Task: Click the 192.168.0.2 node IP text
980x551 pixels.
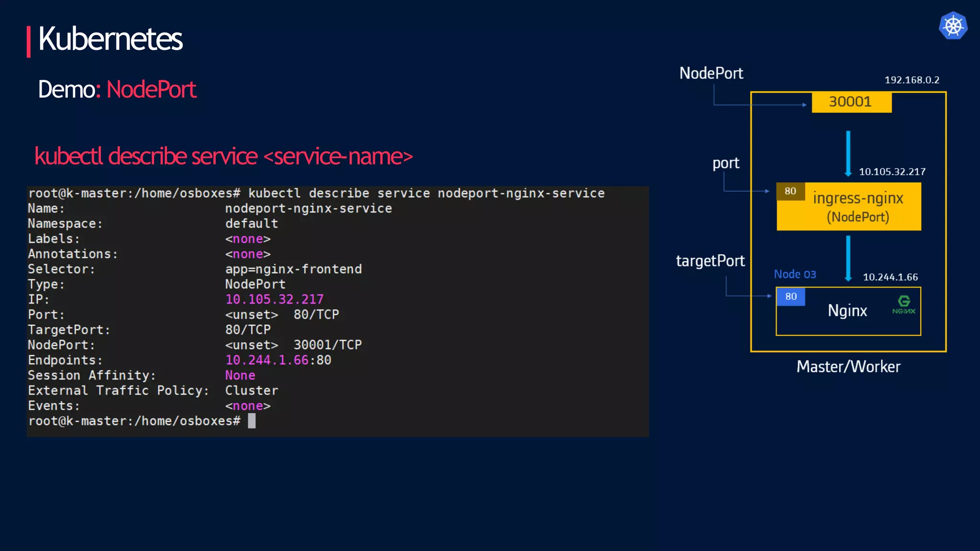Action: coord(912,80)
